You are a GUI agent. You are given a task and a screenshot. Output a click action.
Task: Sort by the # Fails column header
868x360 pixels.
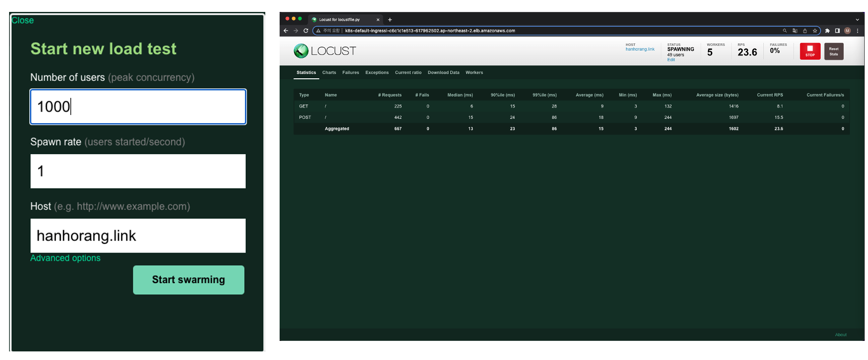pos(422,95)
